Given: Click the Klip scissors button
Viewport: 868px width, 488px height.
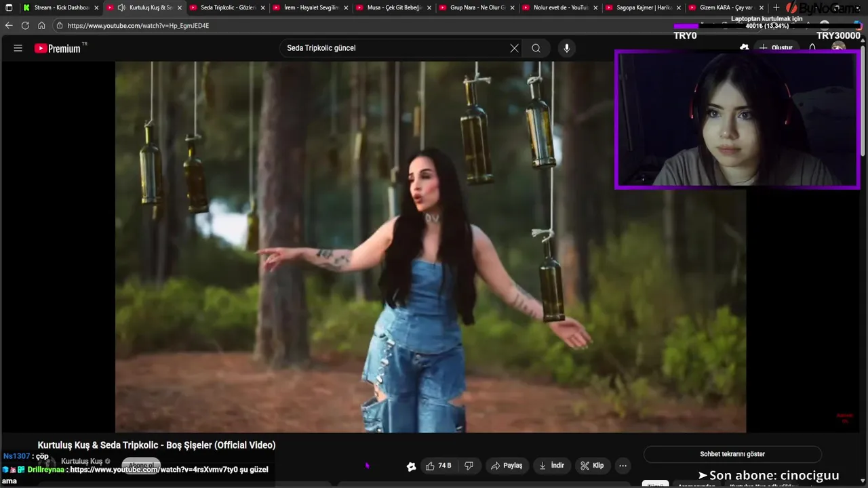Looking at the screenshot, I should pyautogui.click(x=592, y=466).
